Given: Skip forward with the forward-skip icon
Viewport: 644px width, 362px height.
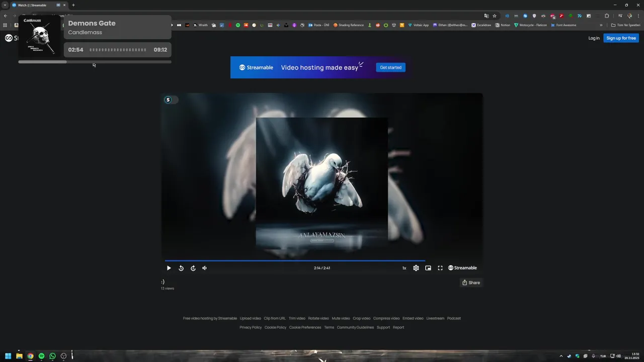Looking at the screenshot, I should point(193,268).
